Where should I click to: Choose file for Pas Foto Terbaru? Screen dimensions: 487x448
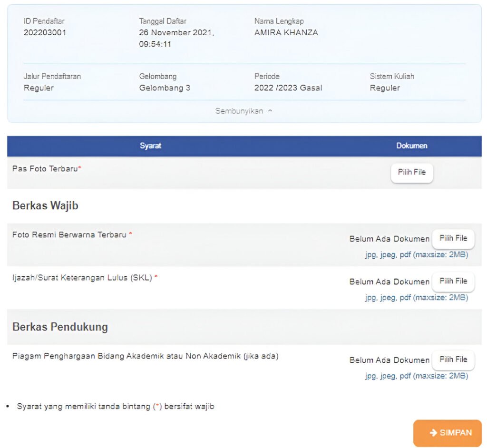coord(411,173)
